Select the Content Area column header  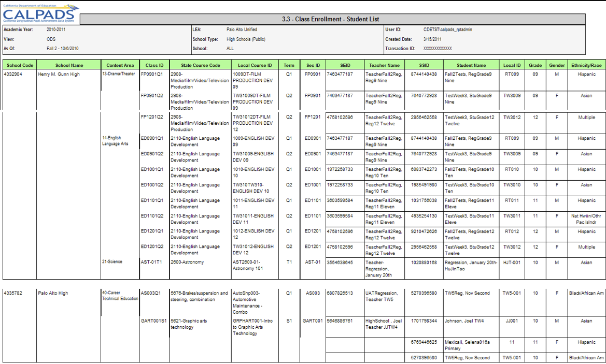120,65
